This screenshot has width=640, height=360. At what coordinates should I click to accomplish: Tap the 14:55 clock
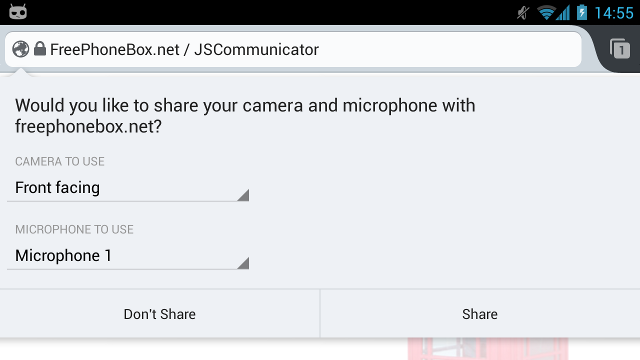(613, 13)
